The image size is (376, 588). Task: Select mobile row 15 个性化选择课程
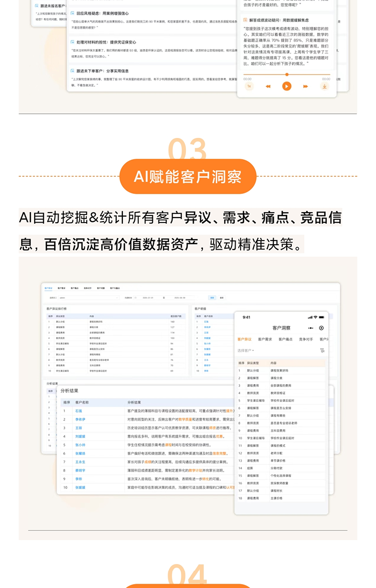[x=281, y=476]
